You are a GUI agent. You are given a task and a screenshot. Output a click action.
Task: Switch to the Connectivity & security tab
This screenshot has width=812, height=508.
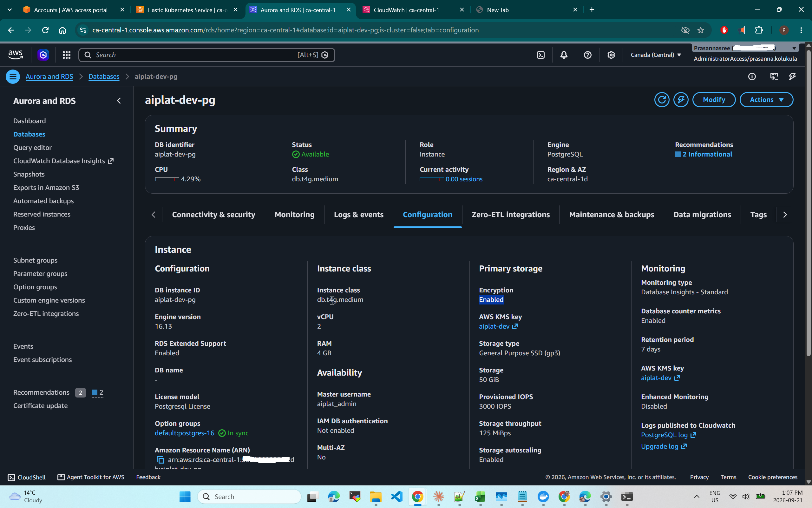tap(213, 215)
